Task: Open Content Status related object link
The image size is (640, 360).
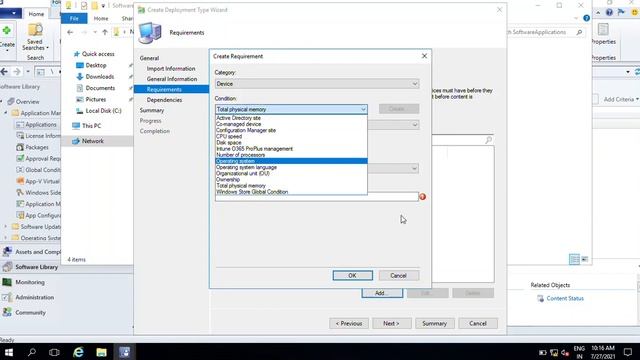Action: pyautogui.click(x=565, y=298)
